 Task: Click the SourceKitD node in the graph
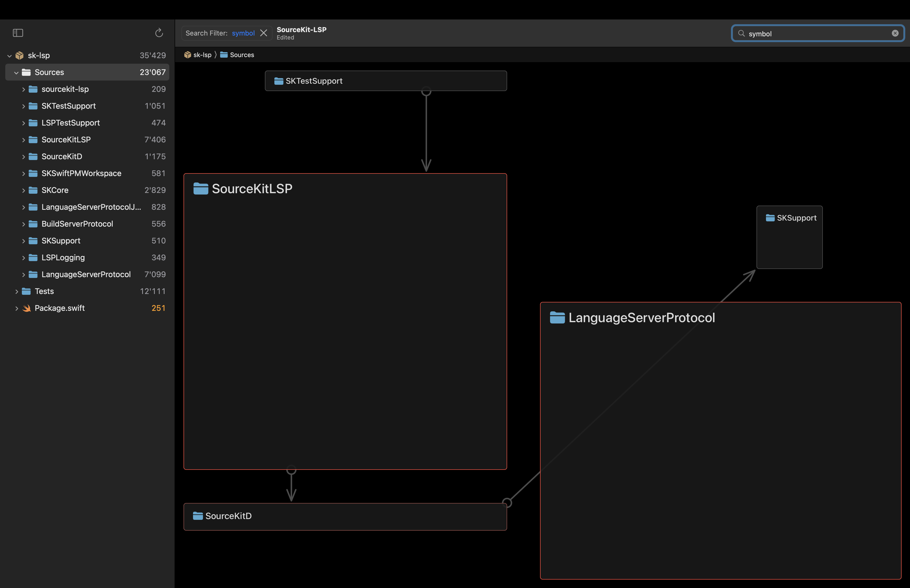click(345, 517)
